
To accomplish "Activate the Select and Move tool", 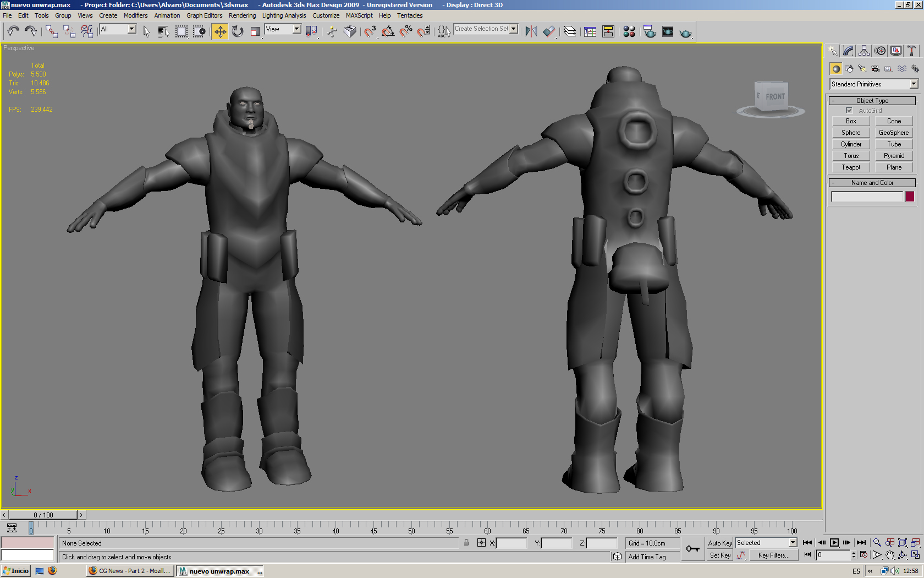I will pos(220,32).
